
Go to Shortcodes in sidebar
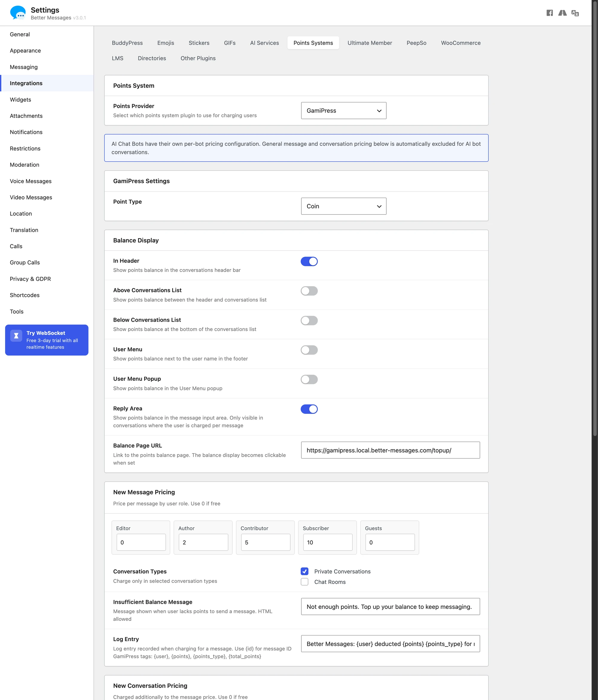pos(47,295)
